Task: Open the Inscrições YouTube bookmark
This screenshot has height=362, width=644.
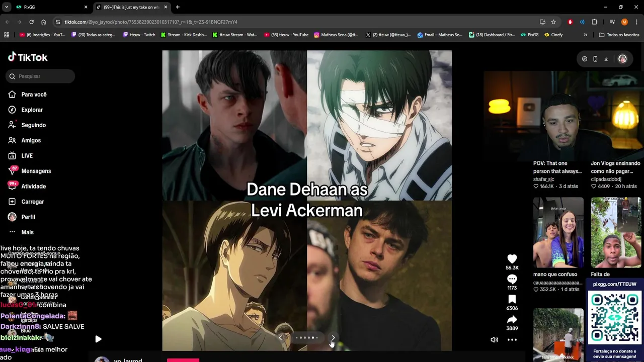Action: (42, 35)
